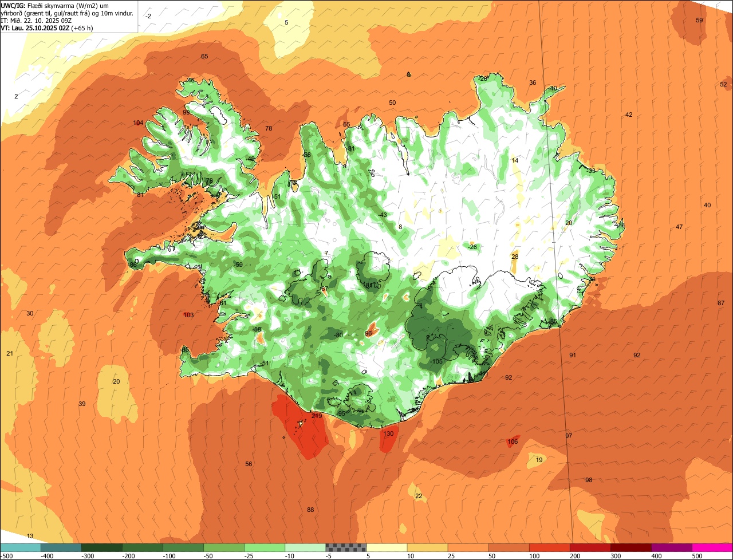The width and height of the screenshot is (733, 560).
Task: Click the 99 value in Westfjords
Action: coord(186,112)
